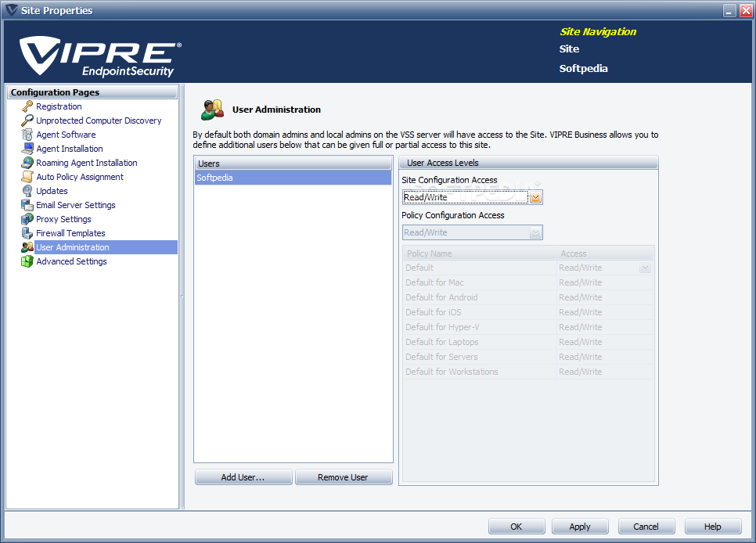The image size is (756, 543).
Task: Click the Unprotected Computer Discovery magnifier icon
Action: (27, 120)
